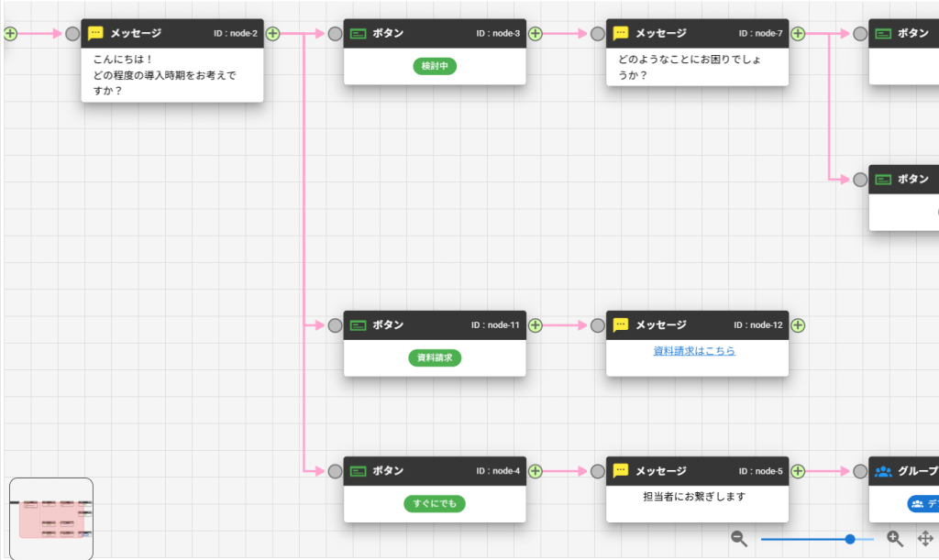The width and height of the screenshot is (939, 560).
Task: Click the ID : node-11 label
Action: pos(495,325)
